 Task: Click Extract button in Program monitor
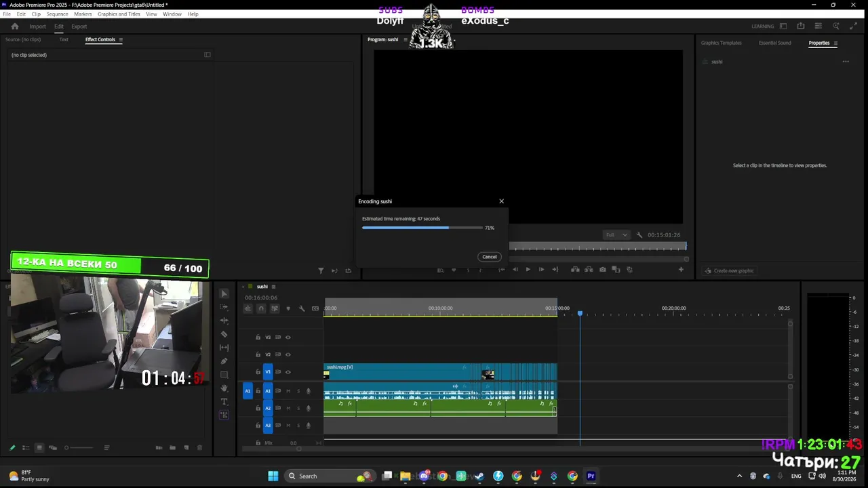tap(589, 270)
